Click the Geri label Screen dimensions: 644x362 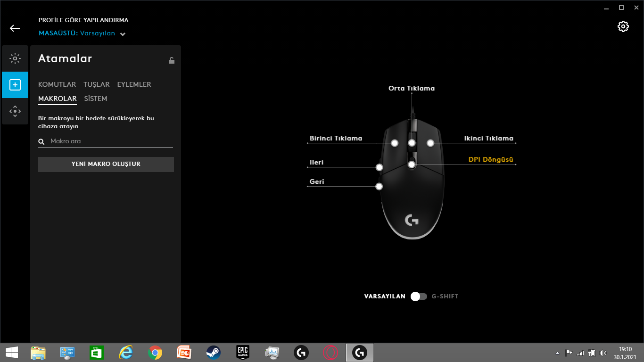(317, 181)
